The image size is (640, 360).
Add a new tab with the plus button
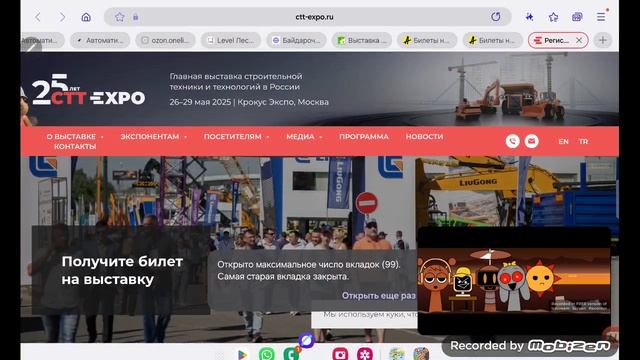pos(603,40)
